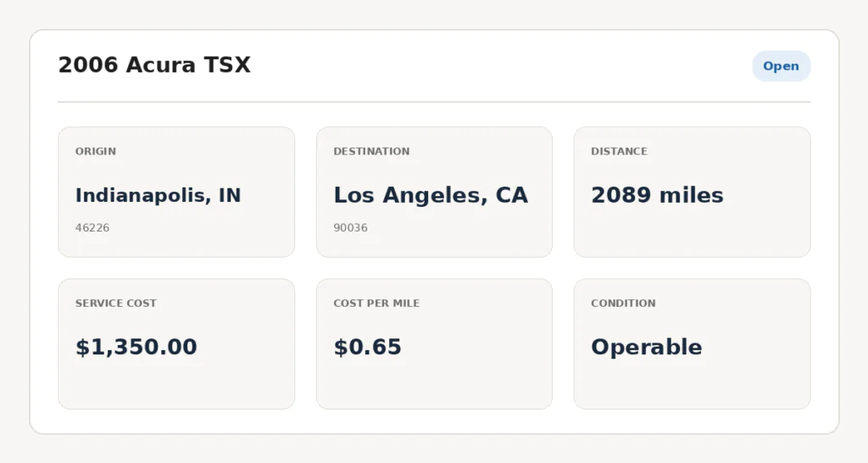
Task: Open the Destination card
Action: pos(434,192)
